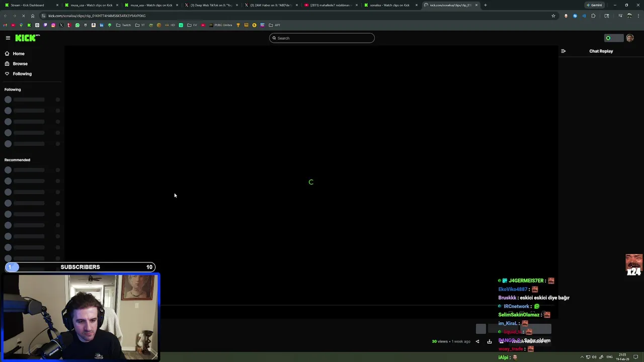Show hidden system tray icons
This screenshot has height=362, width=644.
click(x=582, y=357)
